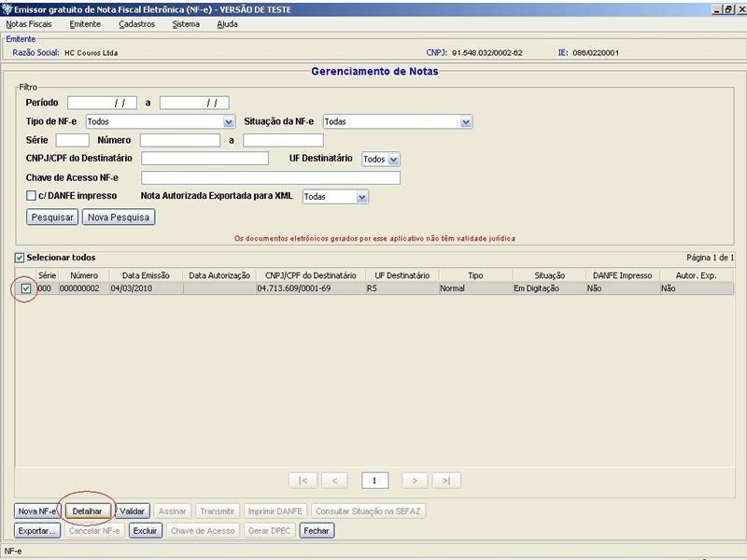Viewport: 747px width, 560px height.
Task: Close the screen with Fechar button
Action: tap(317, 530)
